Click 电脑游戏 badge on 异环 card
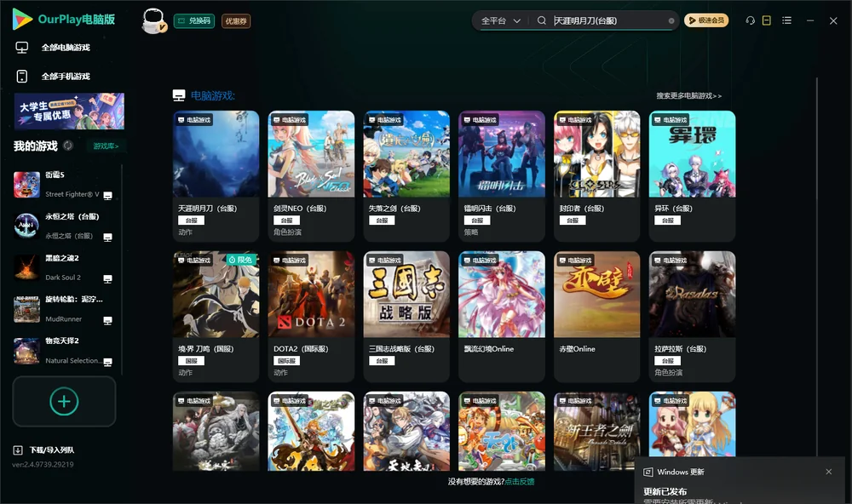The height and width of the screenshot is (504, 852). 670,120
